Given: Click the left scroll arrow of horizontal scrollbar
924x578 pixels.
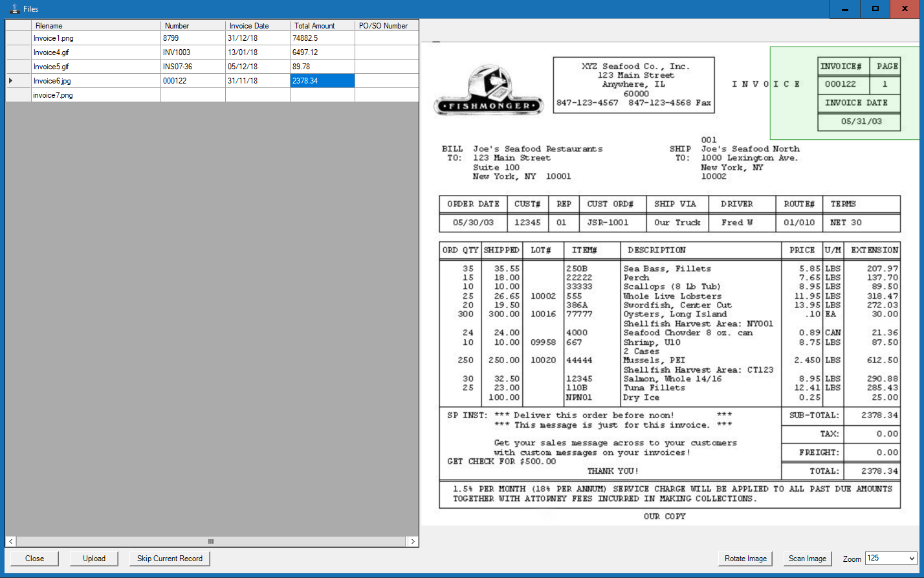Looking at the screenshot, I should tap(11, 541).
